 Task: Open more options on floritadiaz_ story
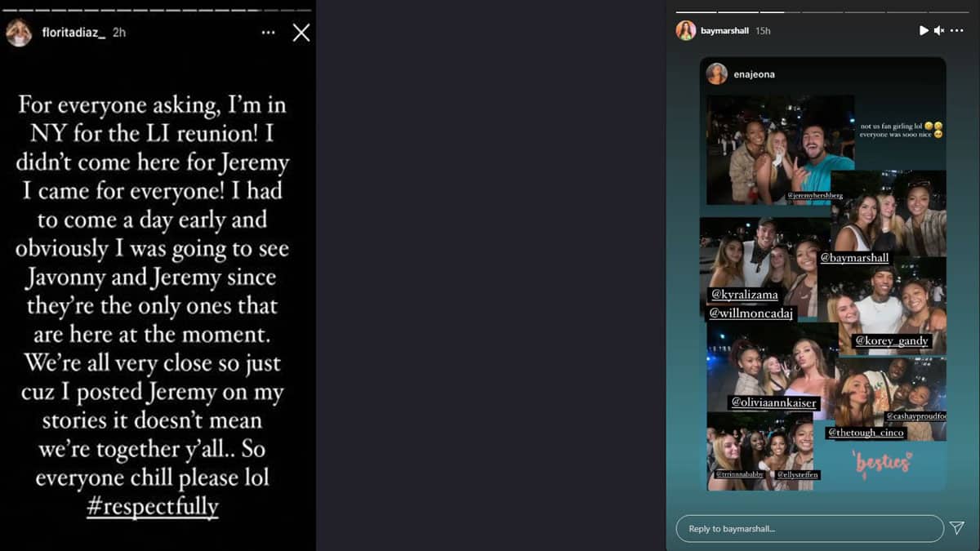pyautogui.click(x=269, y=33)
